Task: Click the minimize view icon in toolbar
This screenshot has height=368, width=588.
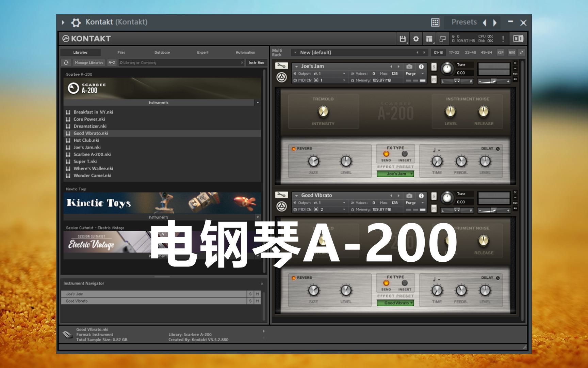Action: (442, 39)
